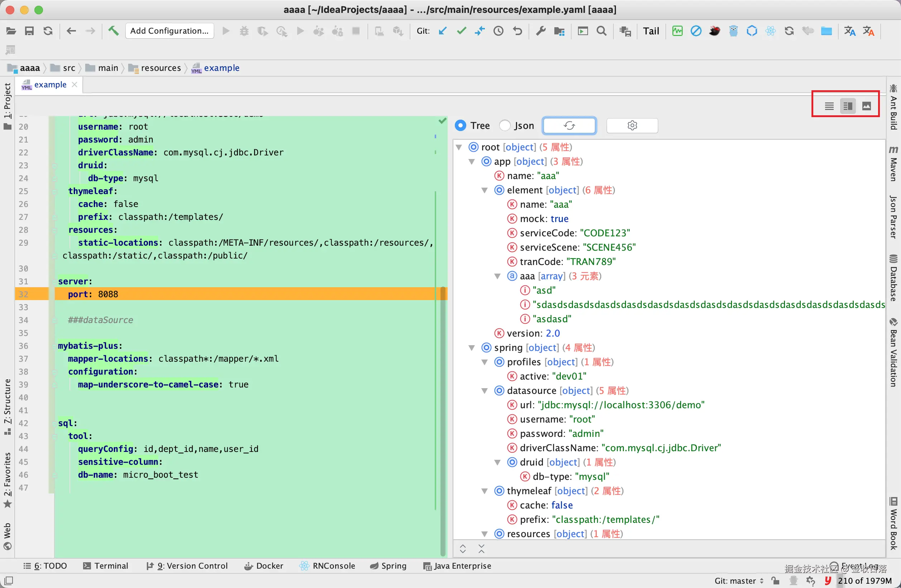
Task: Switch to the Version Control panel
Action: tap(188, 566)
